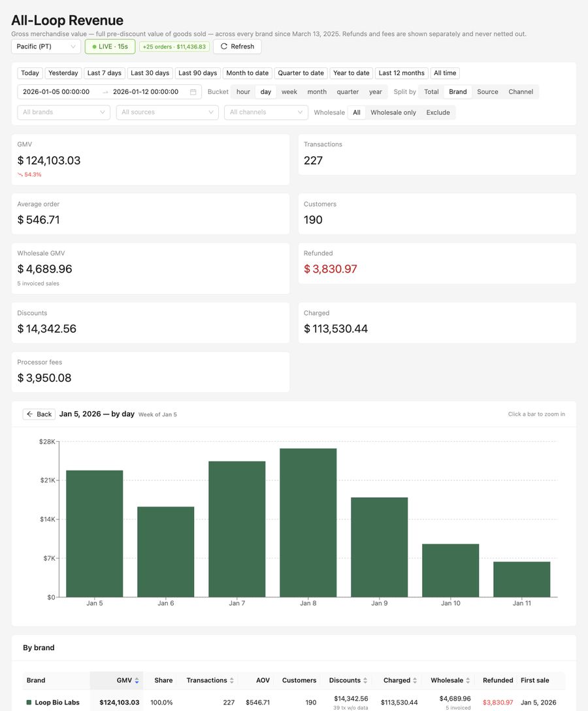Click the Refunded $3,830.97 card value
The width and height of the screenshot is (588, 711).
coord(331,269)
